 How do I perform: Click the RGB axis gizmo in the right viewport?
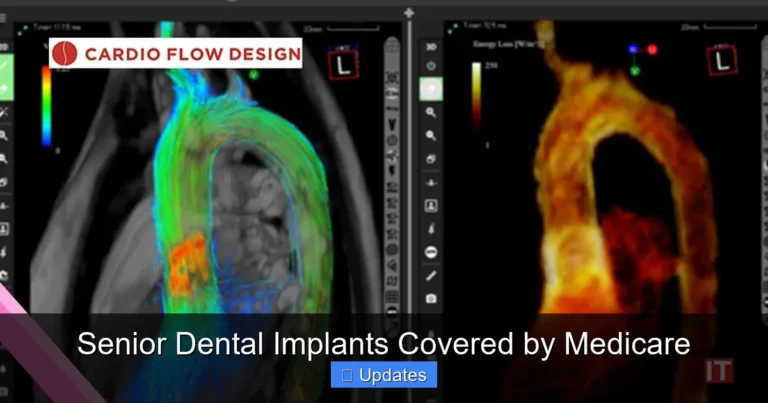pyautogui.click(x=642, y=59)
